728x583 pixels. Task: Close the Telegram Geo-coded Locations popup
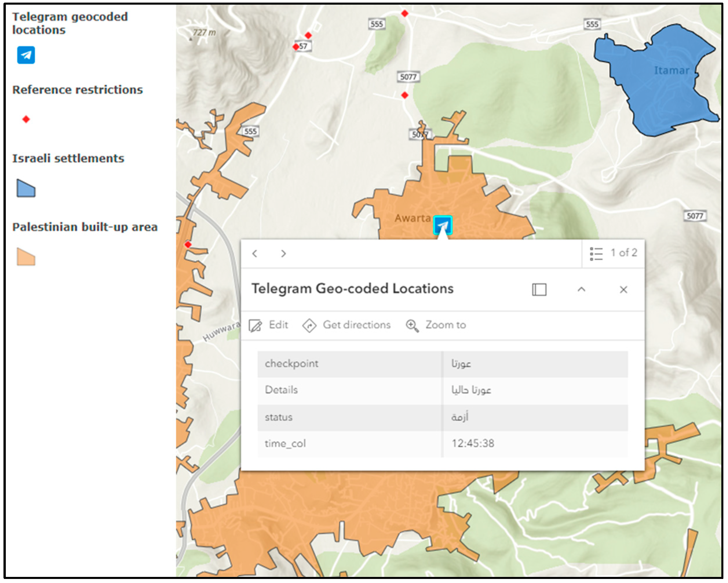point(623,289)
